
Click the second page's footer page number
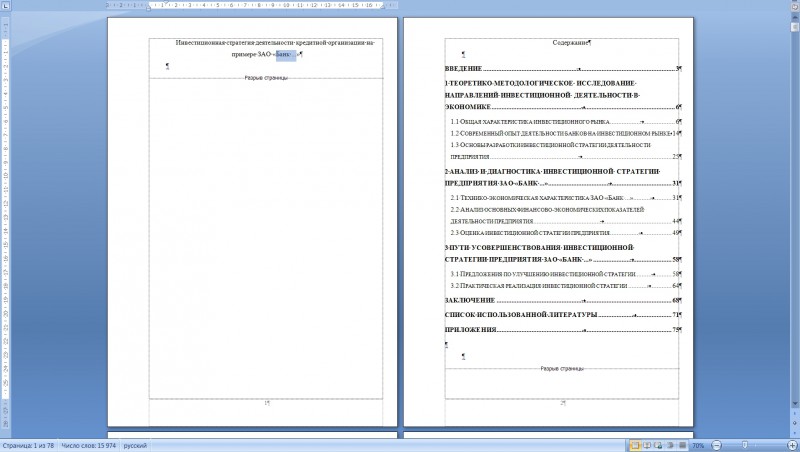[x=563, y=403]
